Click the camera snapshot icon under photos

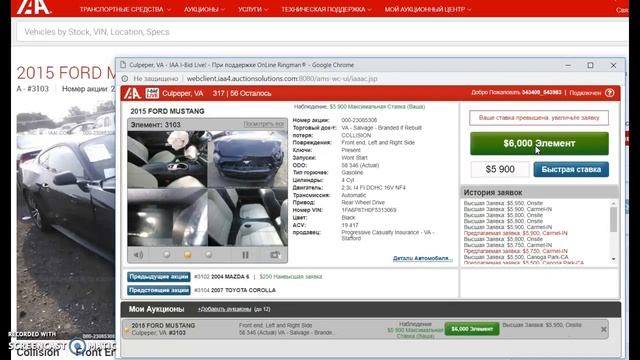(x=276, y=255)
